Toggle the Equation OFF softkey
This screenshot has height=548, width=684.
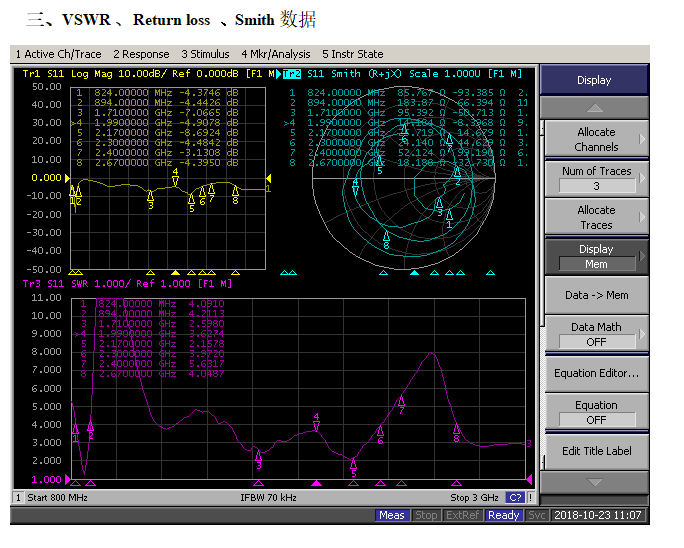pos(596,412)
